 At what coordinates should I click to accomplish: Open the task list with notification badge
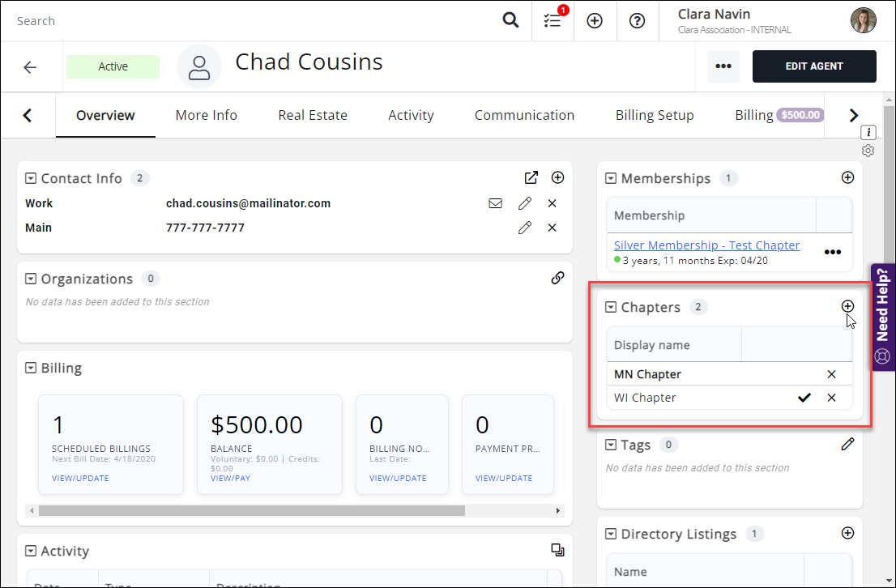553,21
